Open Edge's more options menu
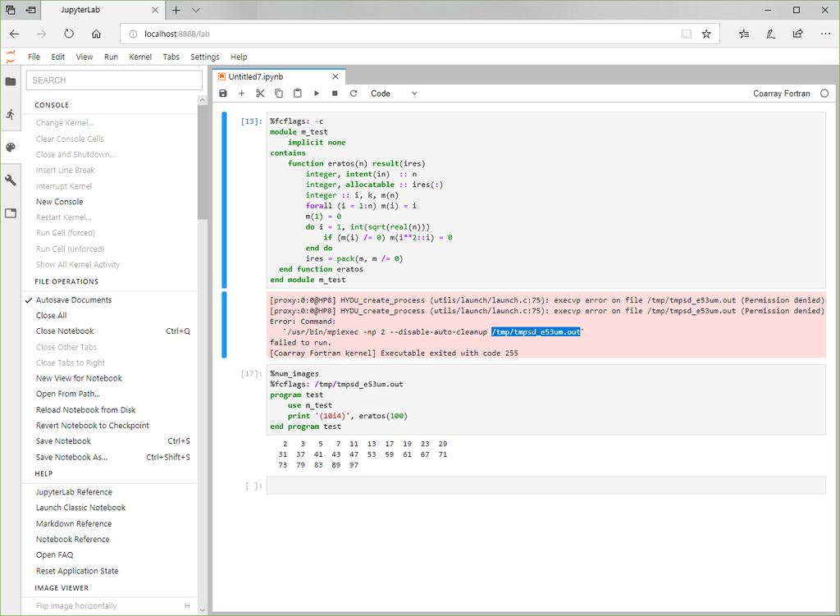This screenshot has height=616, width=840. click(825, 33)
